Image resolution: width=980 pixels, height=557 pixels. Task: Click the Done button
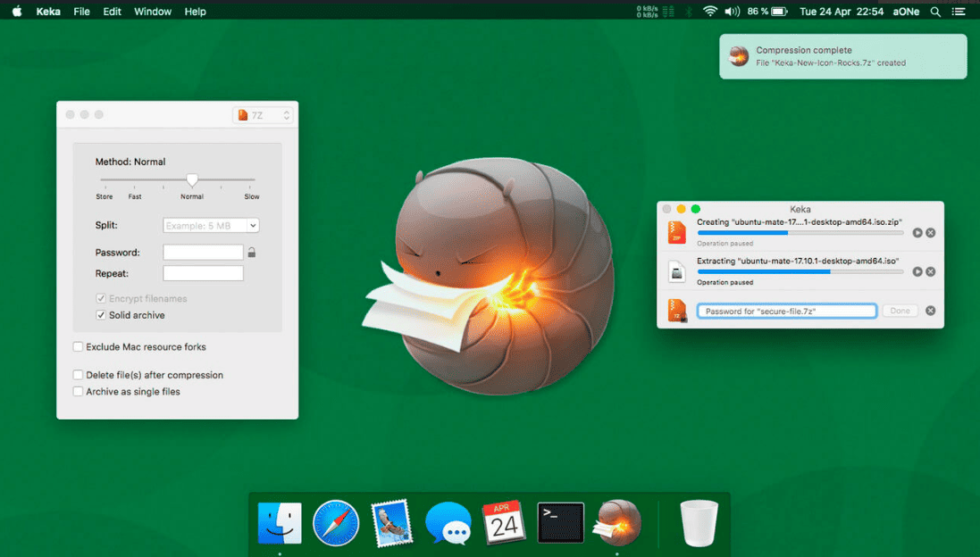click(x=900, y=311)
